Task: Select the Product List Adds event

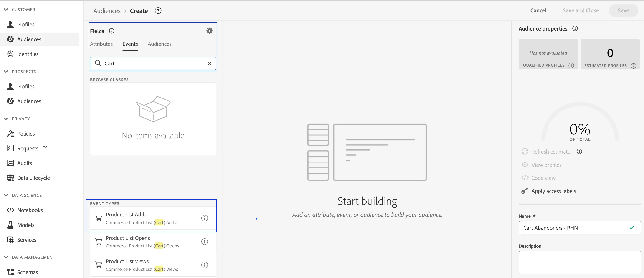Action: tap(153, 218)
